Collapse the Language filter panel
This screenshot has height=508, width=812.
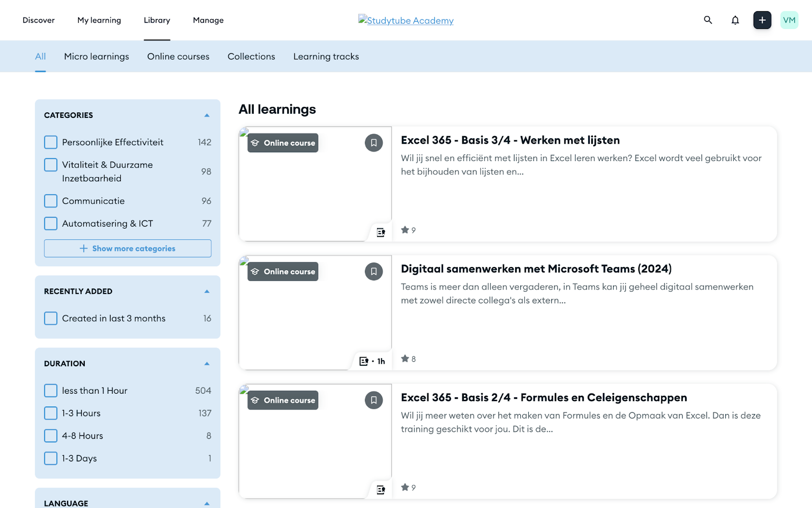click(207, 503)
